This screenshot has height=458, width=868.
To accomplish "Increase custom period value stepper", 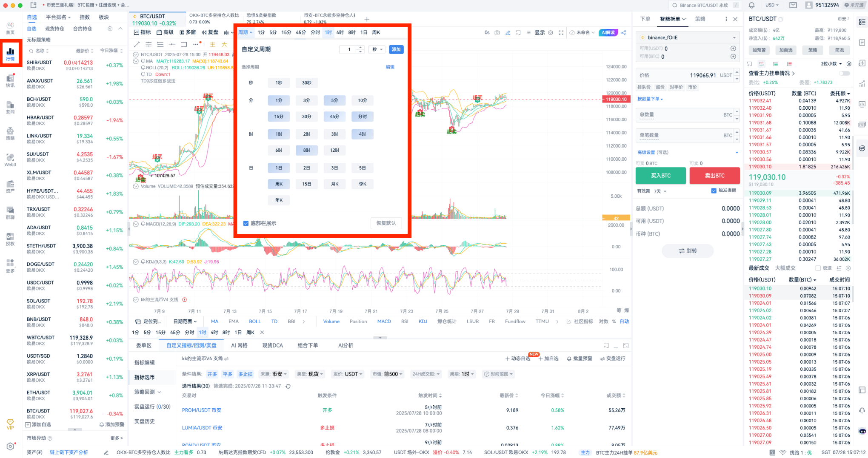I will tap(361, 47).
